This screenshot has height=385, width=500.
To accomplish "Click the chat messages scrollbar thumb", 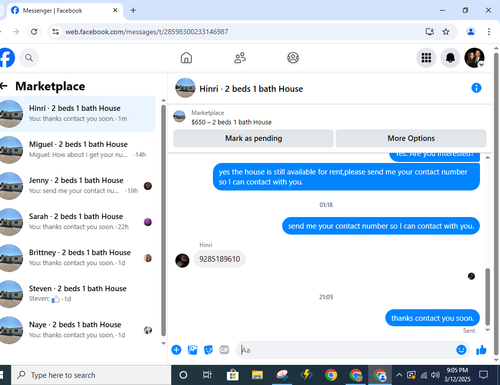I will (x=488, y=296).
